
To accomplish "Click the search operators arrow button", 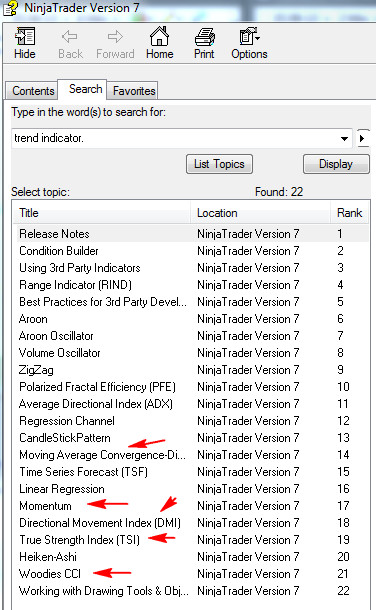I will click(363, 138).
